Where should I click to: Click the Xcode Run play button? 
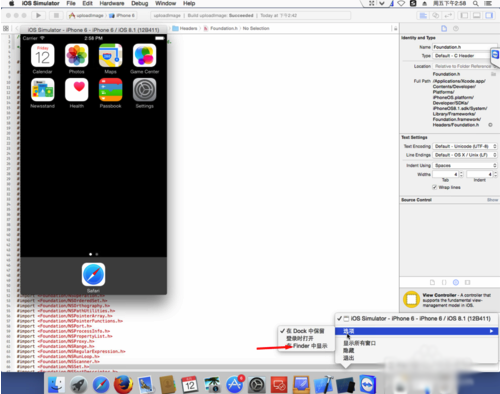tap(38, 15)
